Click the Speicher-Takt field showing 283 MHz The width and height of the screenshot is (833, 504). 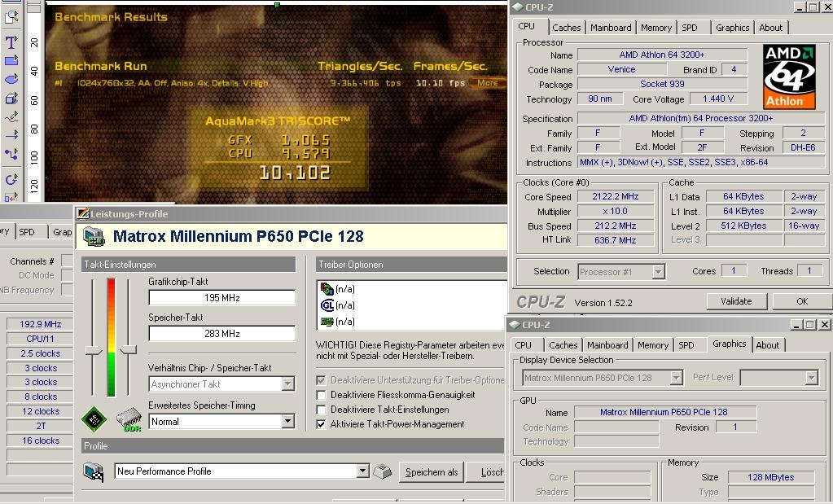coord(222,334)
